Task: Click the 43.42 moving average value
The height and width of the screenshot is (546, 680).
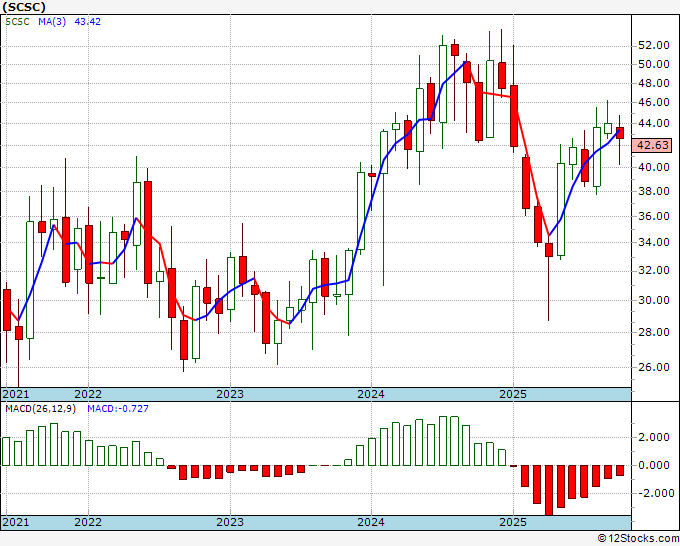Action: (x=88, y=21)
